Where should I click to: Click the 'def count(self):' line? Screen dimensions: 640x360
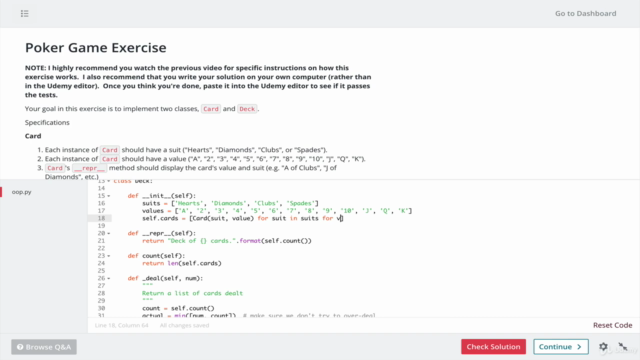(x=156, y=256)
